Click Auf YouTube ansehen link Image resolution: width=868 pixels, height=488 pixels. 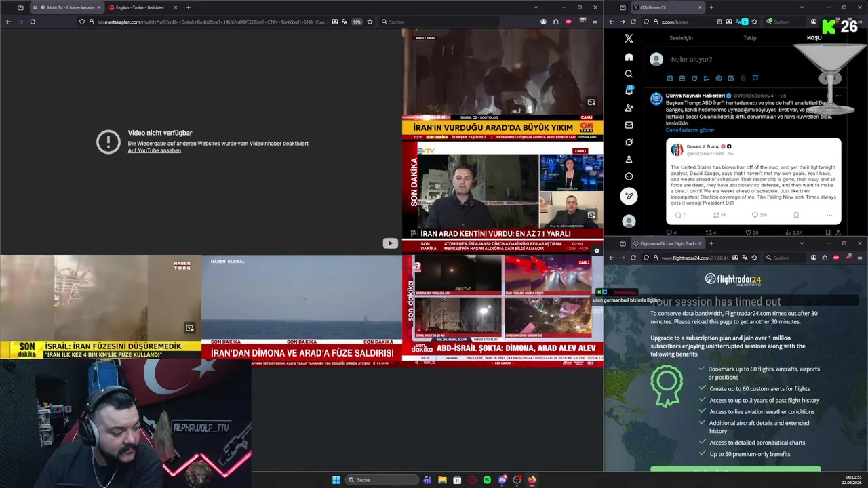pyautogui.click(x=154, y=150)
